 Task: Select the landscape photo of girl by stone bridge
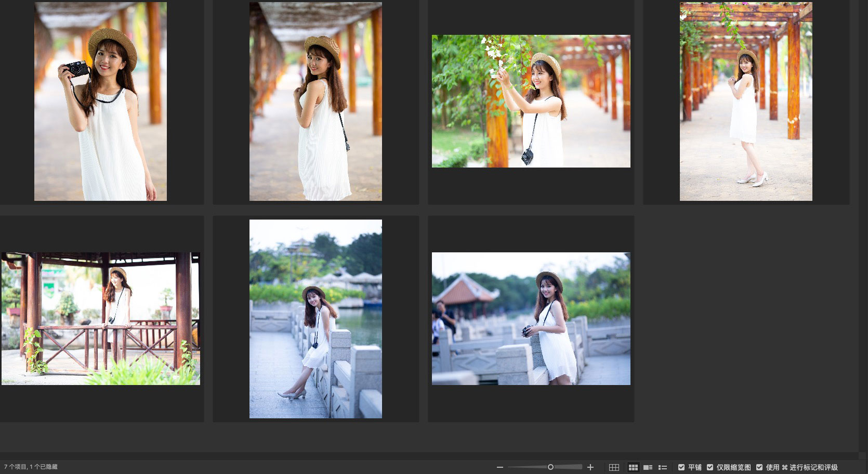(531, 318)
